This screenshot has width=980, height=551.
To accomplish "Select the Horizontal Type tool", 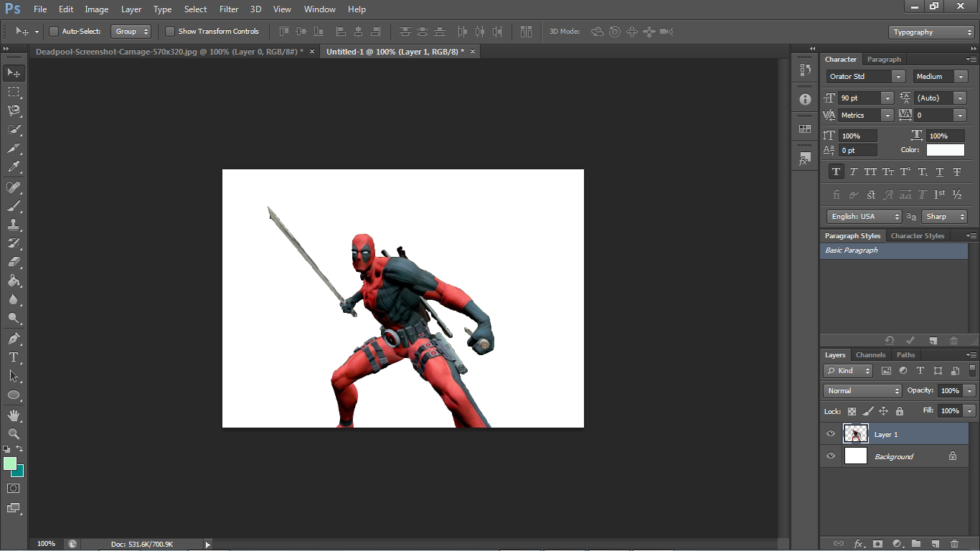I will pyautogui.click(x=14, y=357).
